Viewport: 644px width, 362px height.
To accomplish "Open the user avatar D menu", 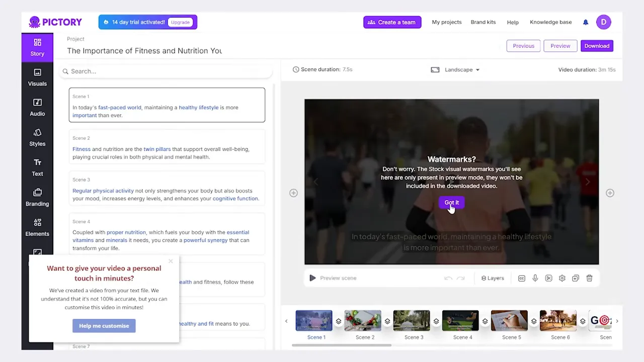I will 604,22.
